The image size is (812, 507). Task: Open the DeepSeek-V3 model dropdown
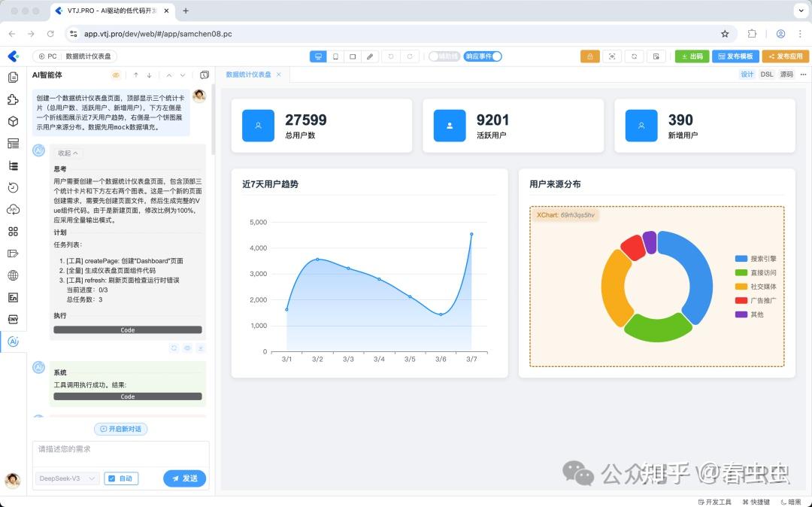68,478
